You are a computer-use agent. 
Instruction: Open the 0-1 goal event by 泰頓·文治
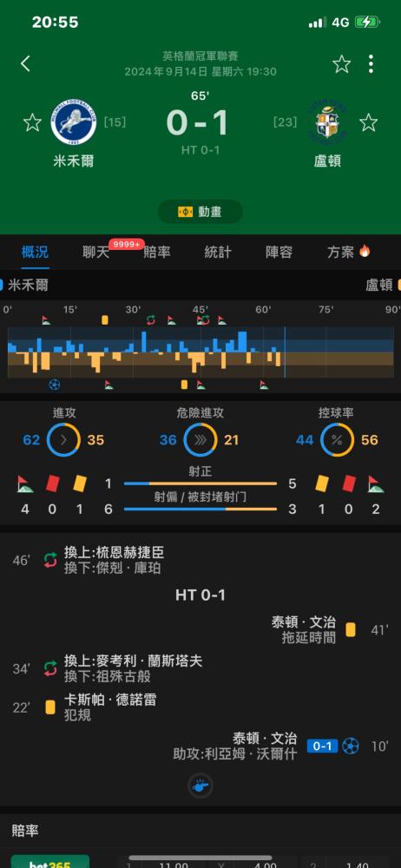point(200,746)
